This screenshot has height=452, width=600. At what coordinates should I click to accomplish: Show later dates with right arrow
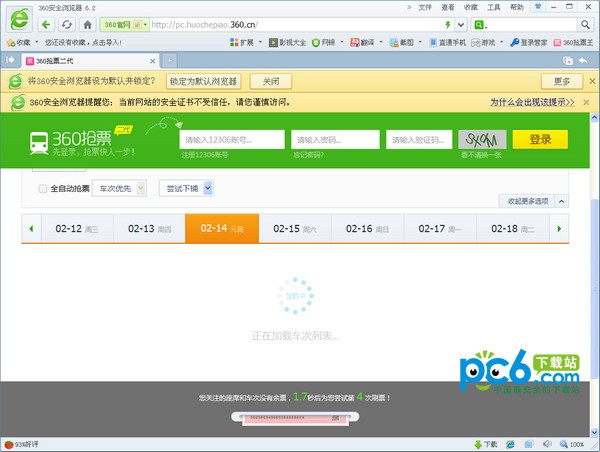pos(559,229)
